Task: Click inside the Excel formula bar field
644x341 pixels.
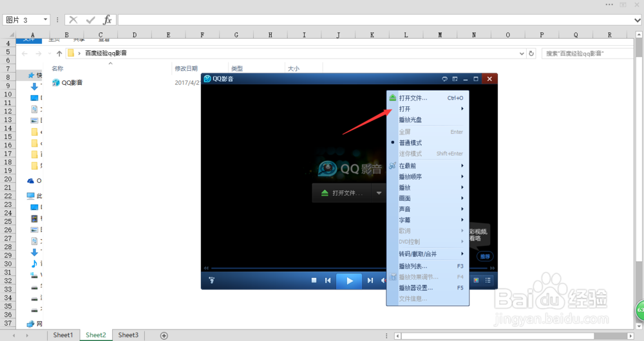Action: pyautogui.click(x=376, y=20)
